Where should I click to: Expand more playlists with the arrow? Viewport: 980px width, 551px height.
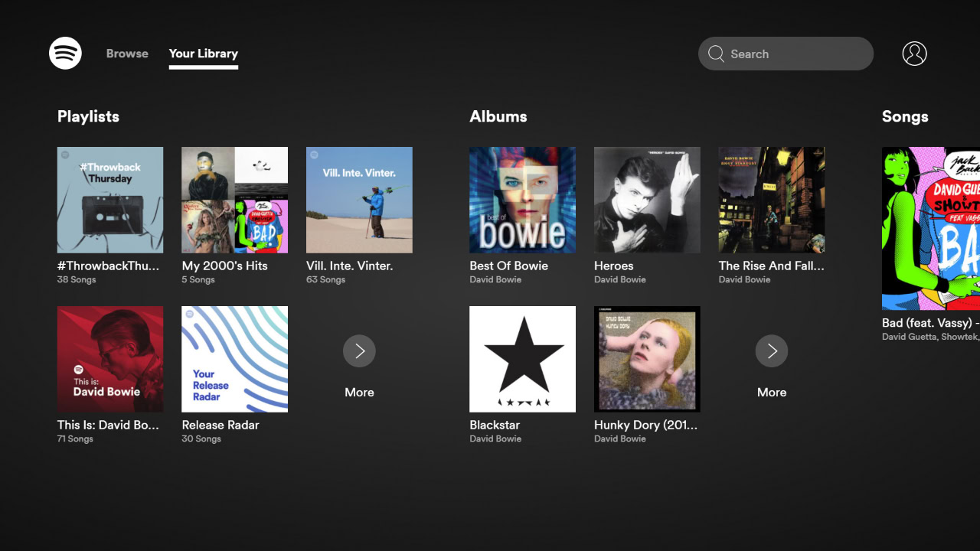coord(359,351)
